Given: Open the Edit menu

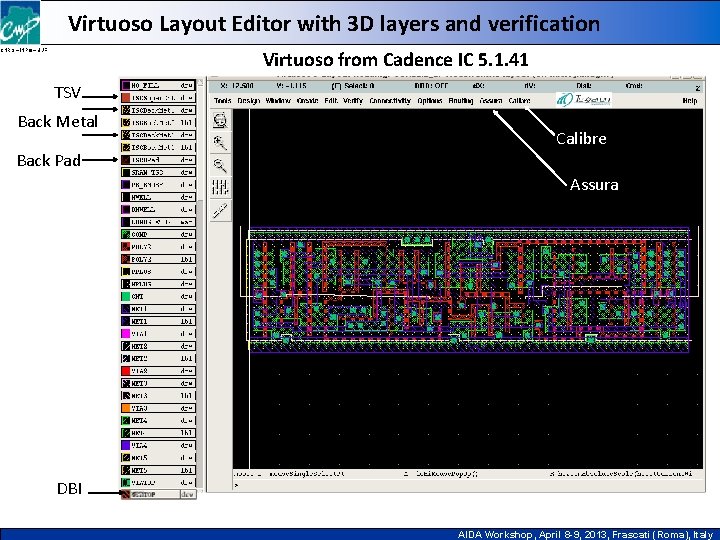Looking at the screenshot, I should click(331, 101).
